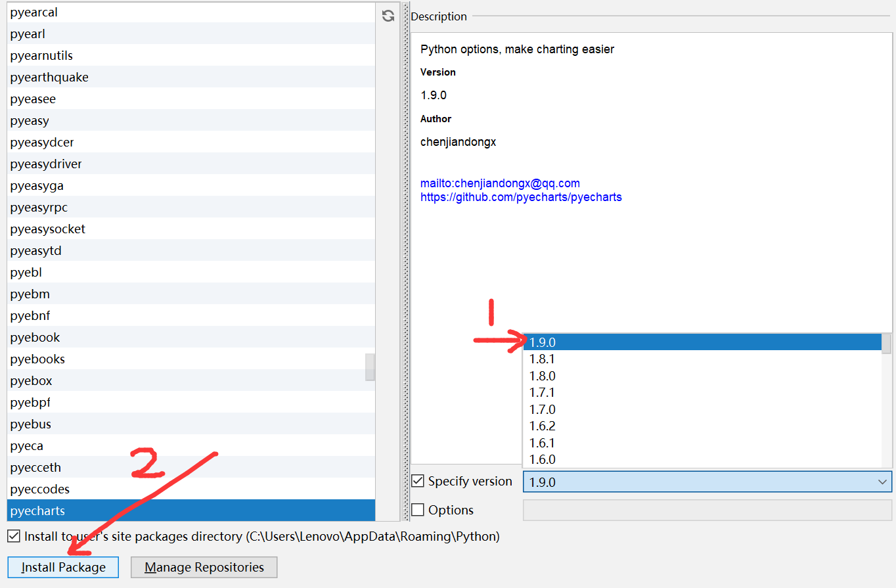Open the pyecharts GitHub link
The image size is (896, 588).
click(x=521, y=197)
